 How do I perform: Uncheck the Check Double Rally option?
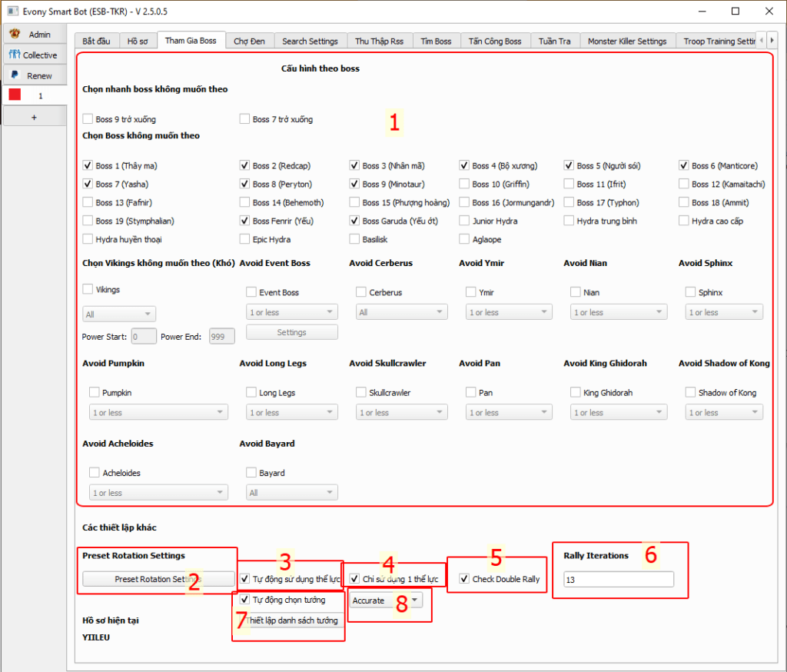(x=463, y=579)
